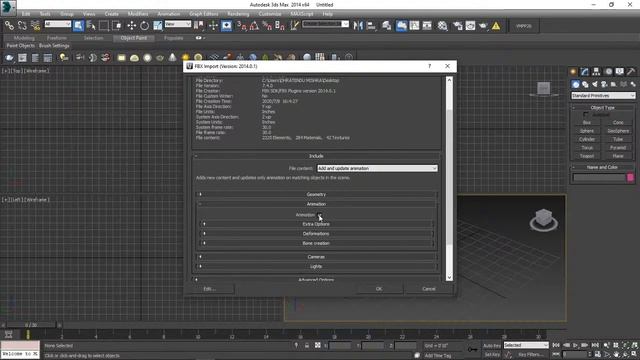Viewport: 640px width, 360px height.
Task: Click the Render Production teapot icon
Action: tap(483, 26)
